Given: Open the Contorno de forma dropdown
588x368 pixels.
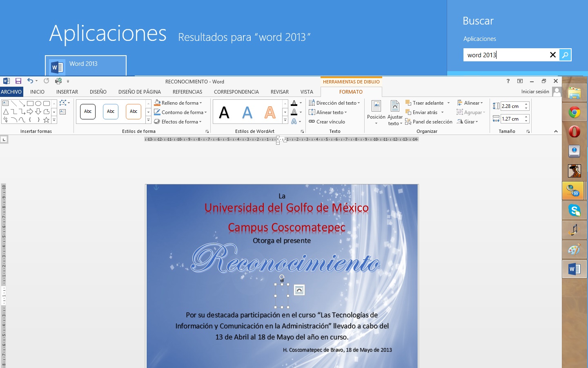Looking at the screenshot, I should tap(180, 112).
